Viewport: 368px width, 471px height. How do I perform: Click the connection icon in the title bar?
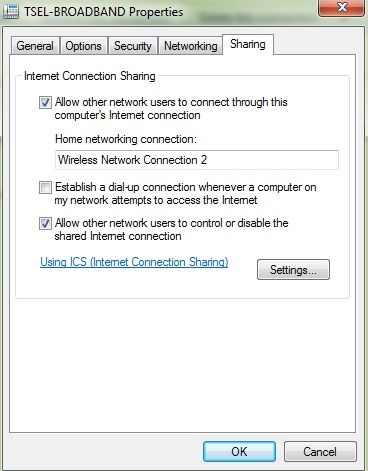tap(11, 12)
